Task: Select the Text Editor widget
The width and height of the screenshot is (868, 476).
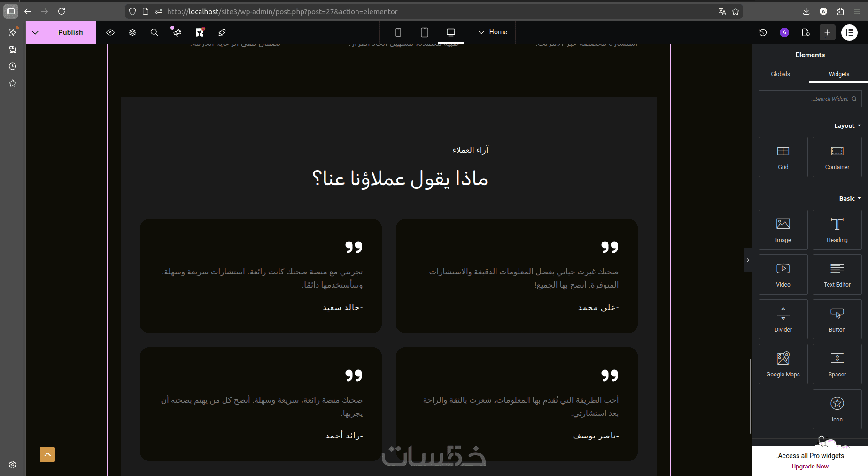Action: [837, 274]
